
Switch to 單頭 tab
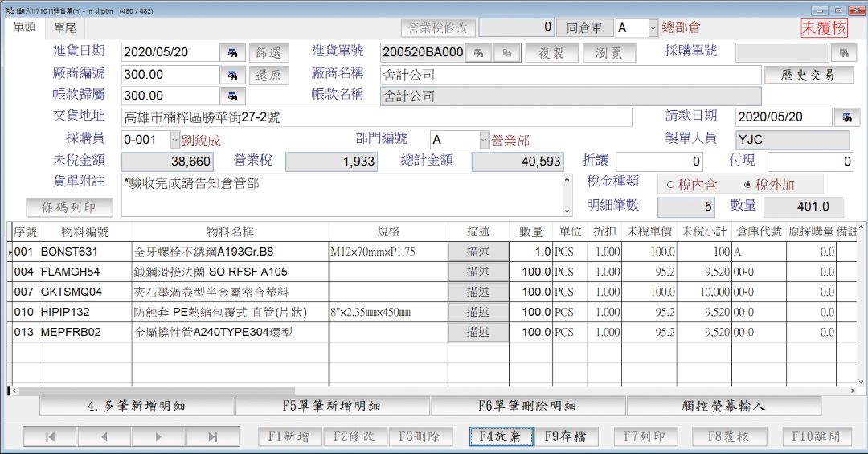coord(24,27)
